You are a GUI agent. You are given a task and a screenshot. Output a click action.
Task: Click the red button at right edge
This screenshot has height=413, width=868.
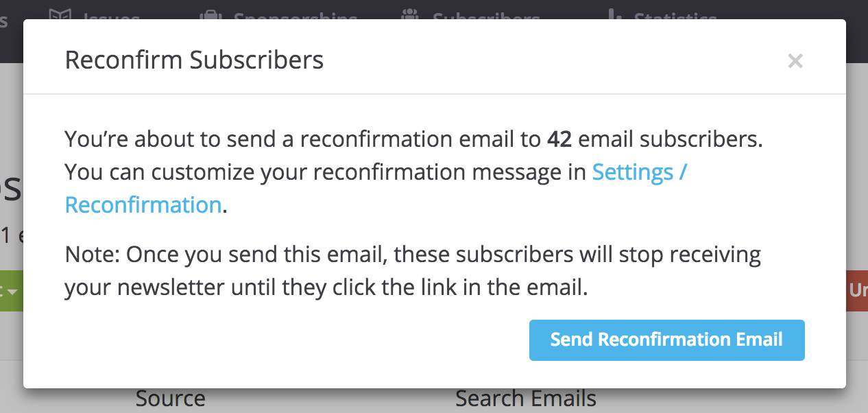(857, 290)
